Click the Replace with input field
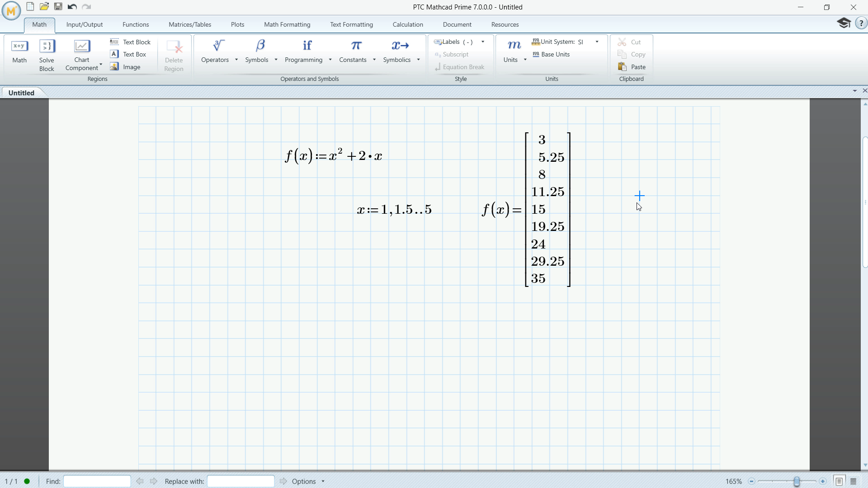868x488 pixels. point(241,481)
